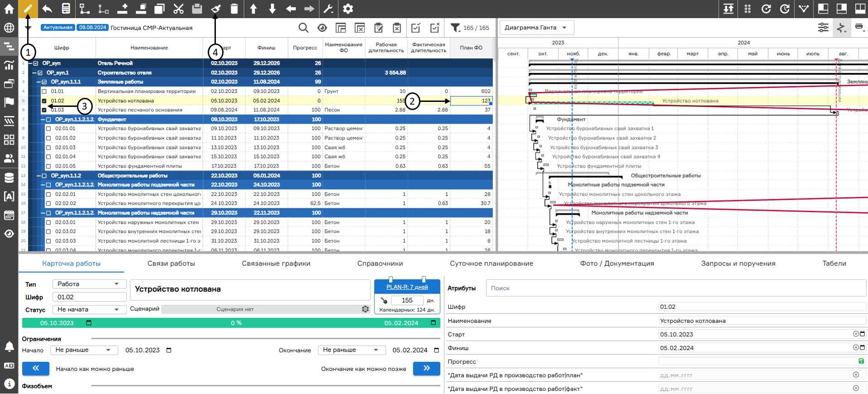Open the people icon in sidebar
The image size is (868, 394).
(x=9, y=159)
